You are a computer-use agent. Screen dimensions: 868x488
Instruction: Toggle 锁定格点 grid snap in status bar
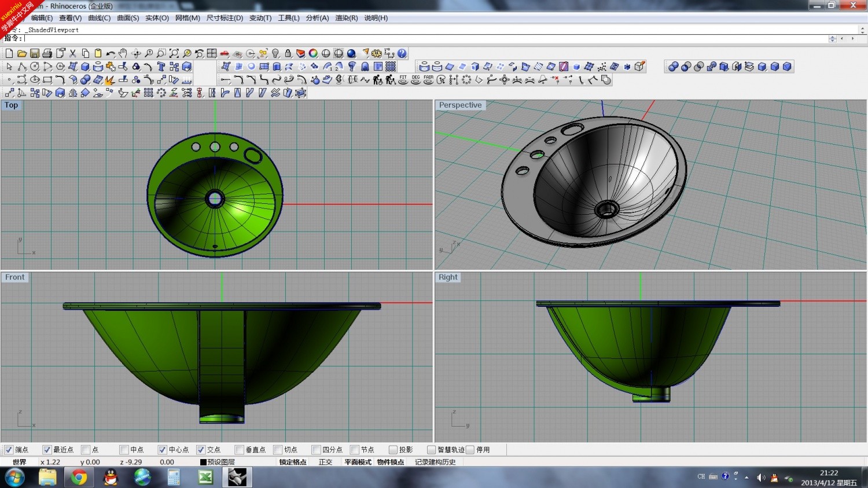click(x=293, y=462)
